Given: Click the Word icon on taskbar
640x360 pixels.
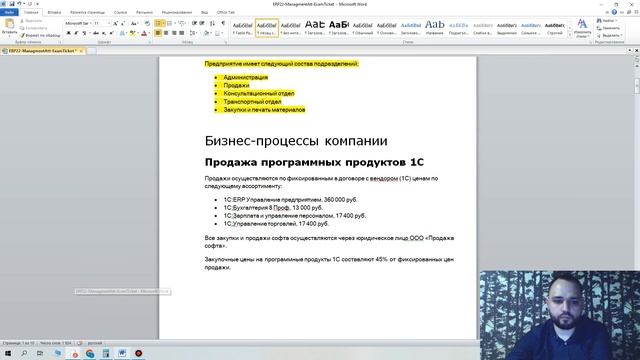Looking at the screenshot, I should click(122, 353).
